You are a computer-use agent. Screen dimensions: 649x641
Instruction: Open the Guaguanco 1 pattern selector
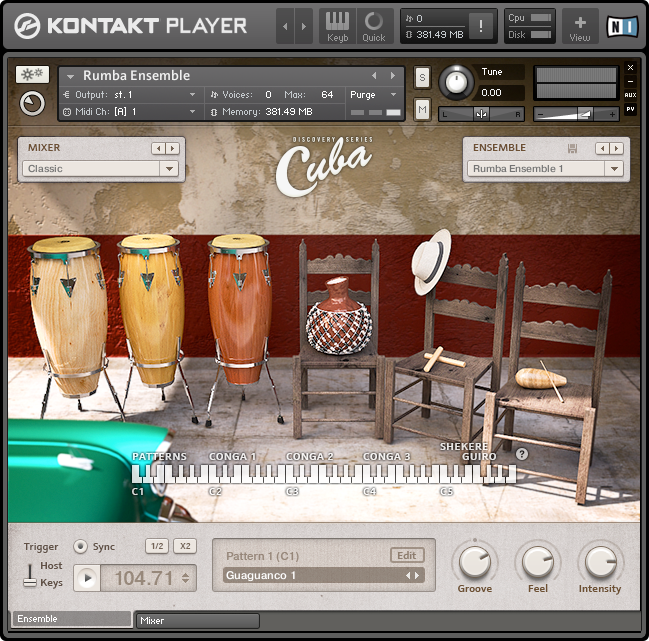324,575
